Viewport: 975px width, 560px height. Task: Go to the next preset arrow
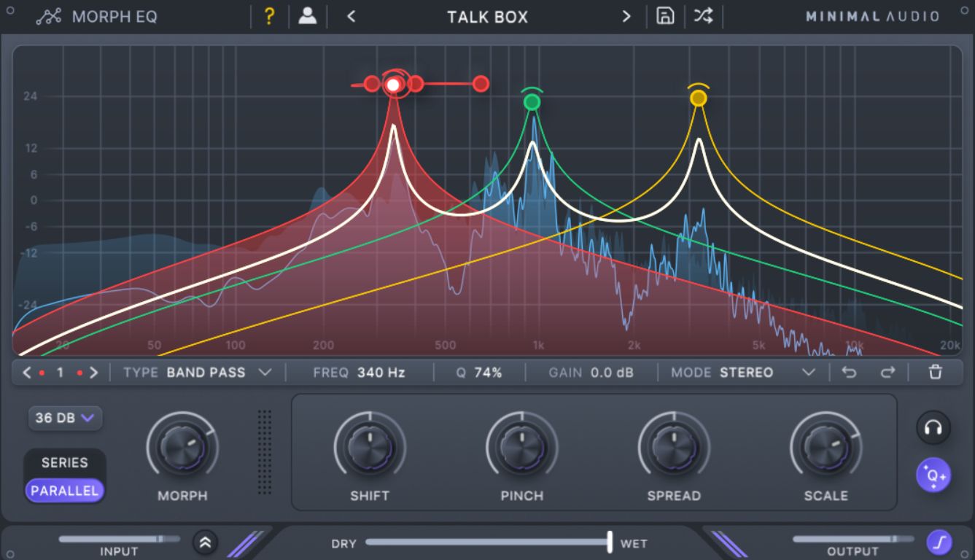pyautogui.click(x=626, y=17)
